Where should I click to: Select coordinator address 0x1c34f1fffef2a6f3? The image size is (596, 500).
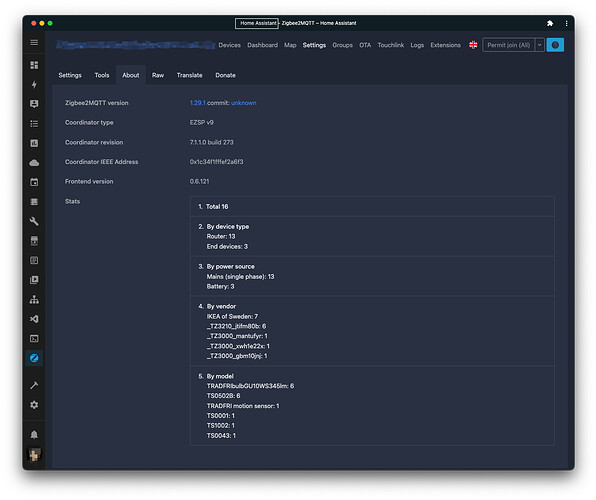click(x=217, y=162)
